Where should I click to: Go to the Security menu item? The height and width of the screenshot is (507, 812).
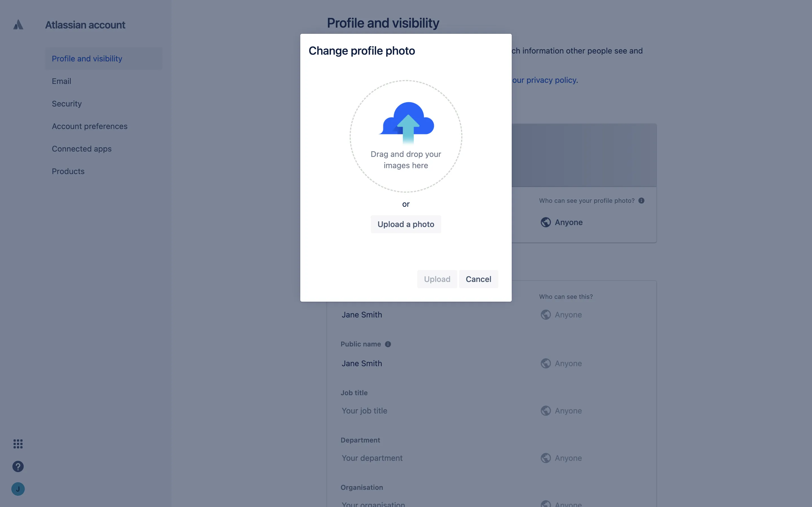point(67,104)
